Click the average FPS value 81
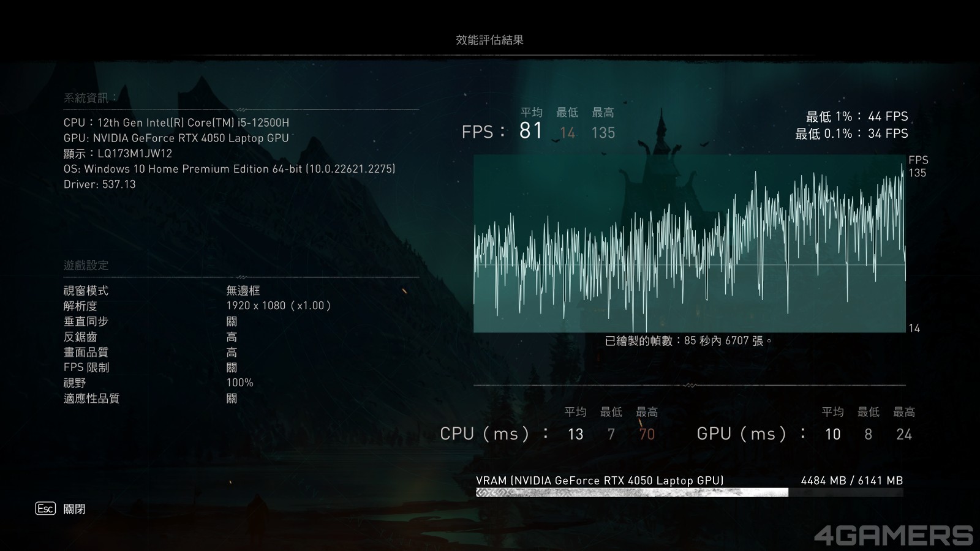Viewport: 980px width, 551px height. coord(531,130)
